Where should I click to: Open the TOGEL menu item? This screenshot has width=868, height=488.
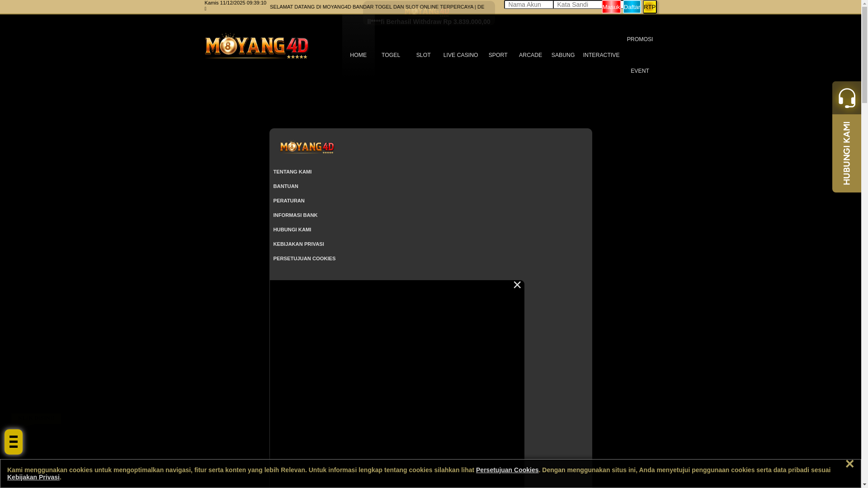click(x=391, y=55)
